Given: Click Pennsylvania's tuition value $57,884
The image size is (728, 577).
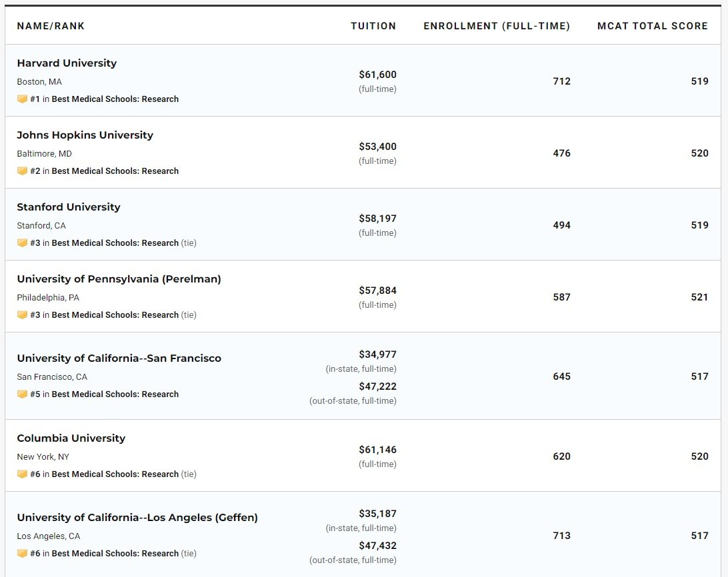Looking at the screenshot, I should coord(377,290).
